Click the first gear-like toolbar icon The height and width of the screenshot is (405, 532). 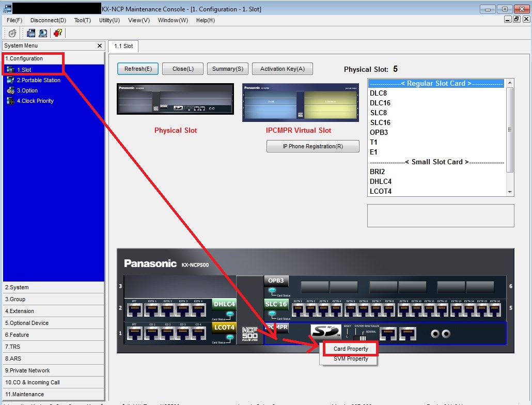12,33
